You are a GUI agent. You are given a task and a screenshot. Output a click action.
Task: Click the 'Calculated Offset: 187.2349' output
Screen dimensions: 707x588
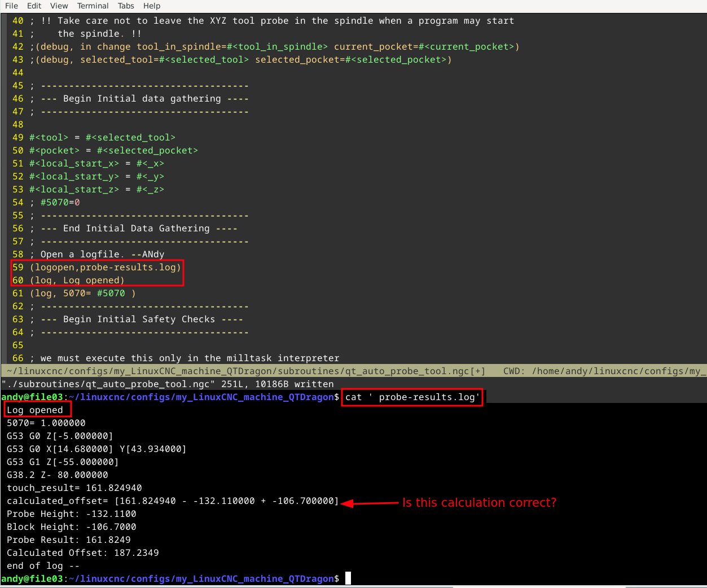[x=82, y=553]
